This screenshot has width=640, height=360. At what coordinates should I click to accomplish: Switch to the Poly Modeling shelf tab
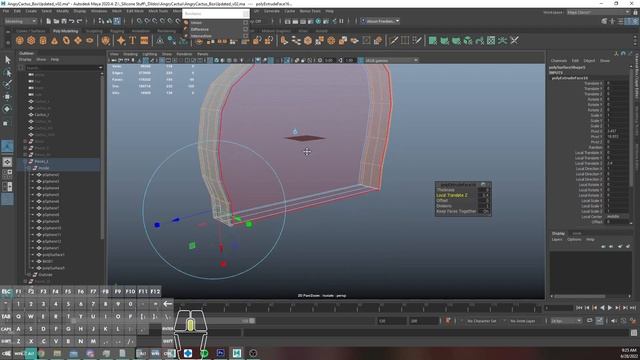coord(65,31)
